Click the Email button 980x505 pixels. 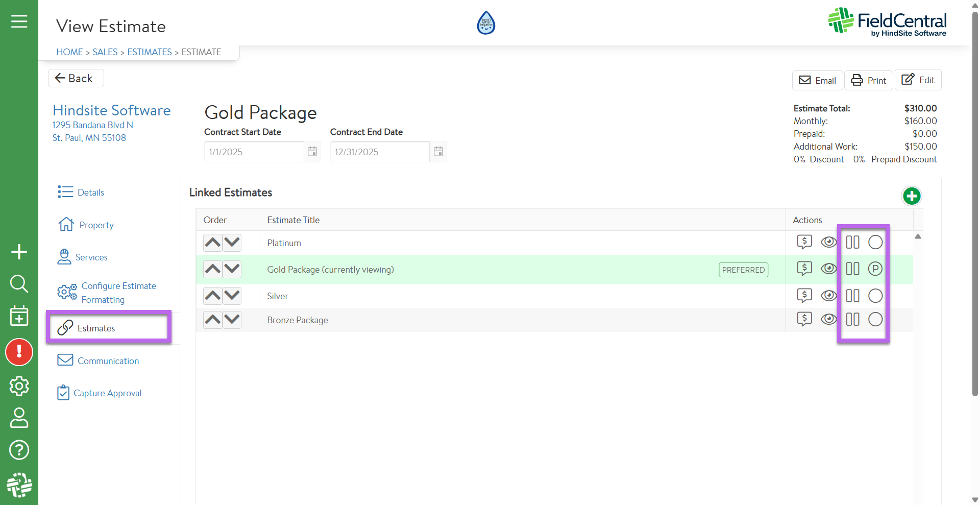[817, 80]
